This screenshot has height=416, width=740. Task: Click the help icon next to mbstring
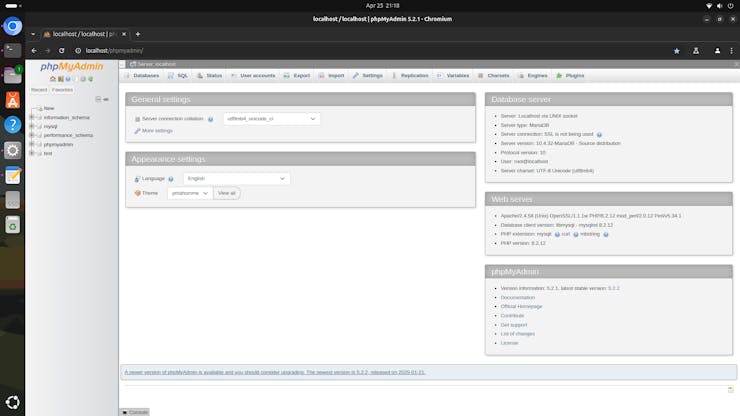(x=606, y=234)
